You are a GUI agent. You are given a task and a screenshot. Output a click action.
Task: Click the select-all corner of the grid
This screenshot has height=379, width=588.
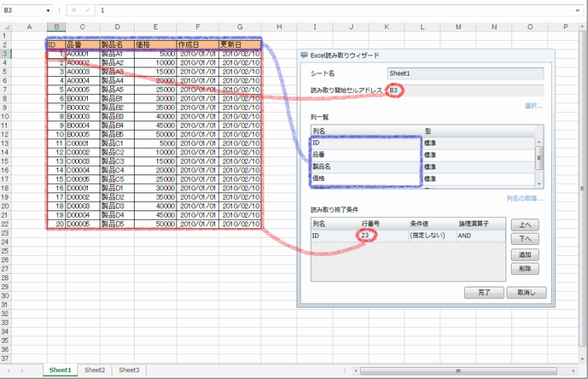[x=5, y=26]
